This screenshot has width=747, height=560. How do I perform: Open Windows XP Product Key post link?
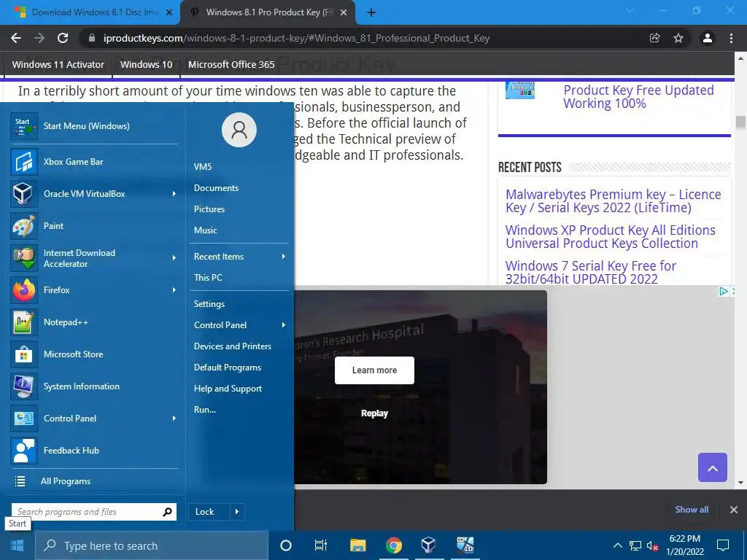(x=611, y=237)
